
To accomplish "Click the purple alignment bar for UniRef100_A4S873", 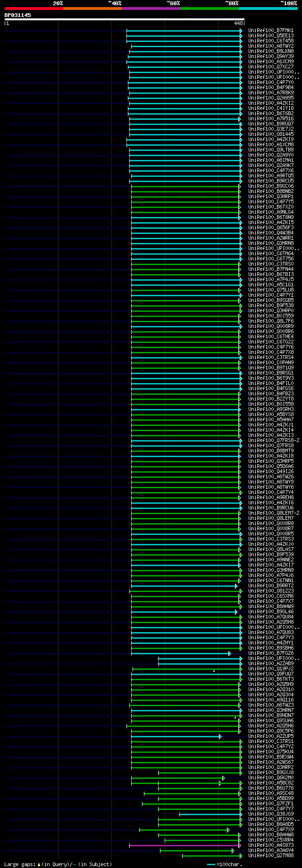I will (185, 845).
